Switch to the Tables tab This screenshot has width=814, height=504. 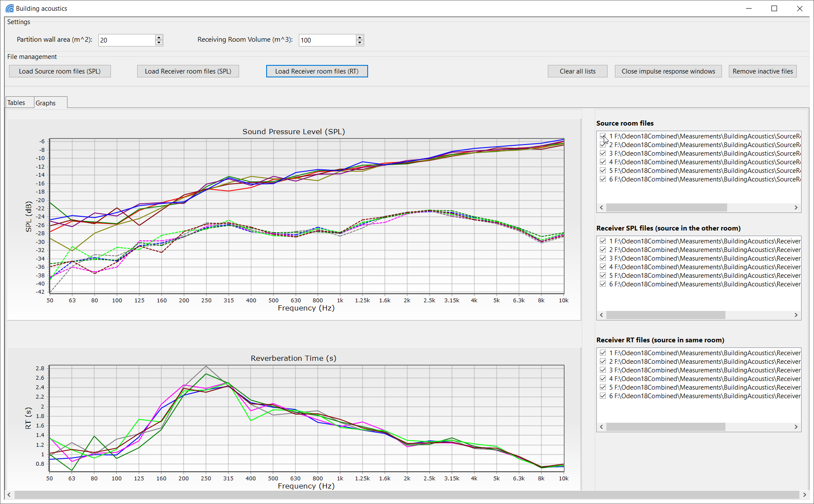[x=16, y=103]
